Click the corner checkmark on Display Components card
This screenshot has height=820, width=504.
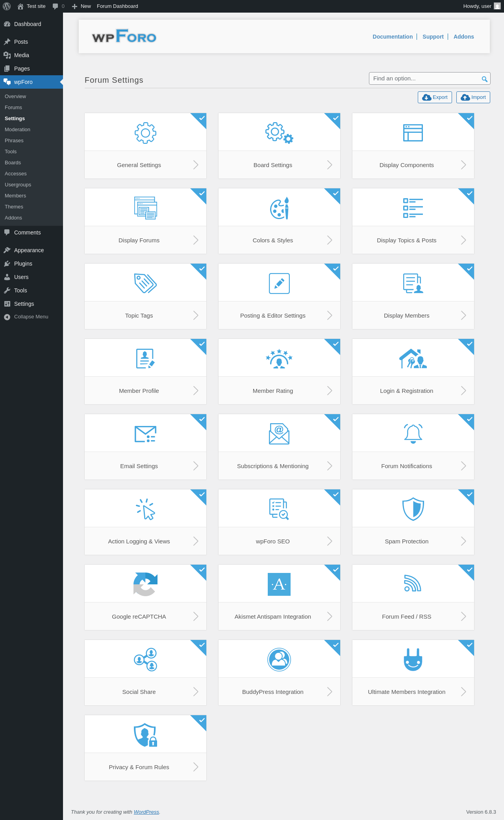(469, 118)
